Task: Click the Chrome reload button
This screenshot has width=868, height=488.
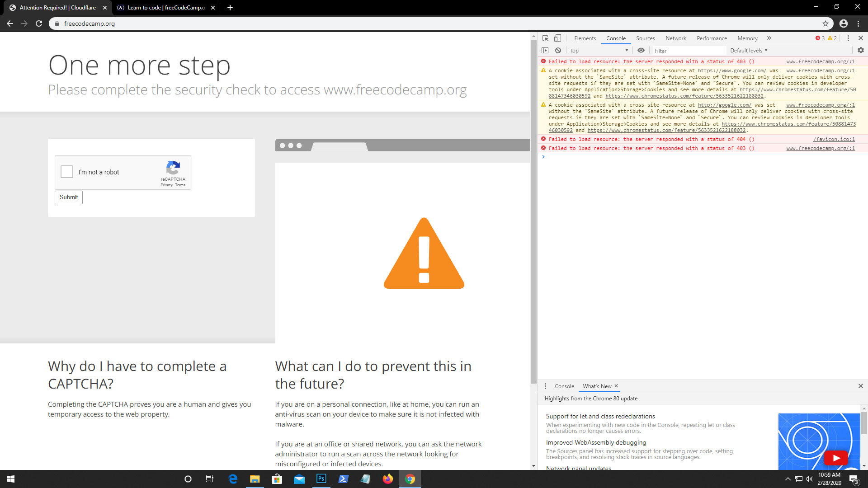Action: (39, 23)
